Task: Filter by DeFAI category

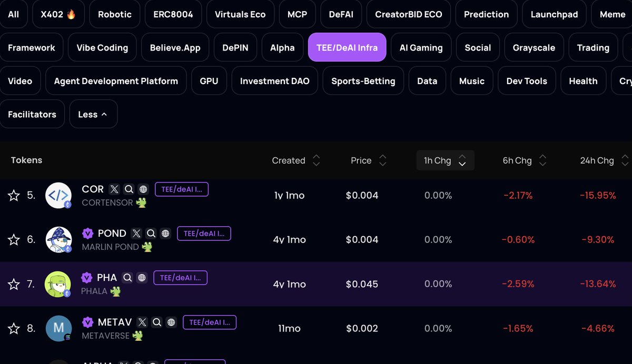Action: [x=341, y=14]
